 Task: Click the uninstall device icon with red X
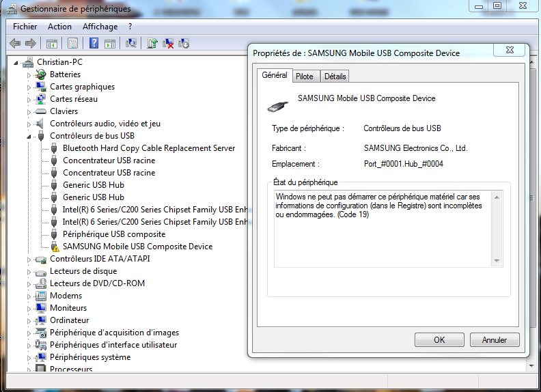[168, 43]
